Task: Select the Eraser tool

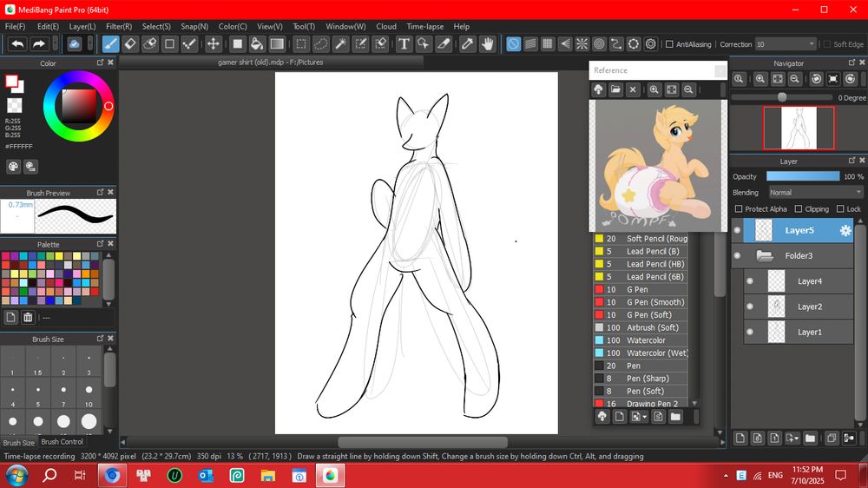Action: coord(130,43)
